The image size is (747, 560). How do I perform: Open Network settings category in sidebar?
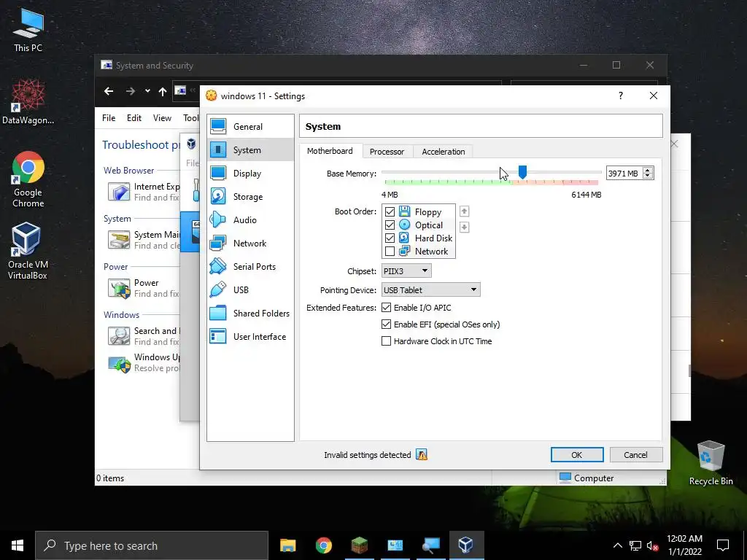[x=250, y=244]
